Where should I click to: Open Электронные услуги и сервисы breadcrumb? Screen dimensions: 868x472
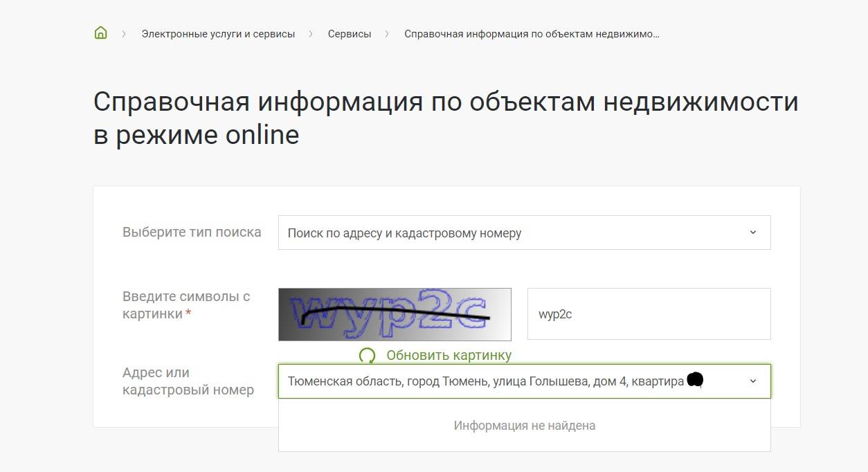tap(218, 34)
